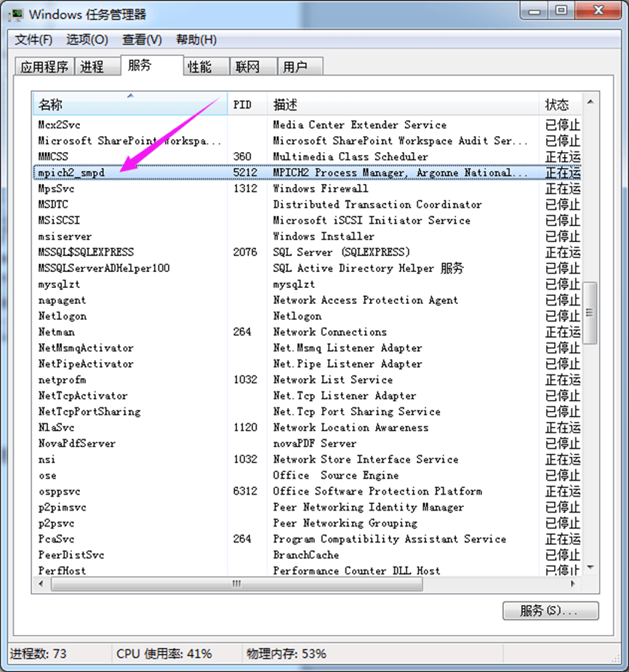Select the NetTcpActivator service row

(x=307, y=396)
